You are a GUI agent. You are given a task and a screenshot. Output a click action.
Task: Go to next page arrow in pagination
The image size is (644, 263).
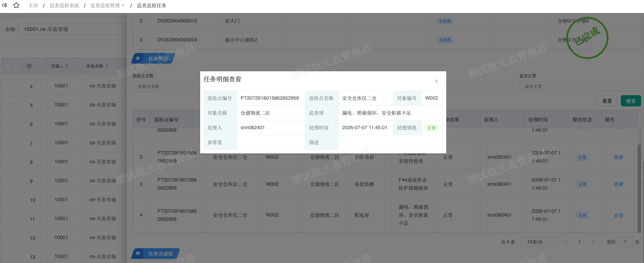593,242
